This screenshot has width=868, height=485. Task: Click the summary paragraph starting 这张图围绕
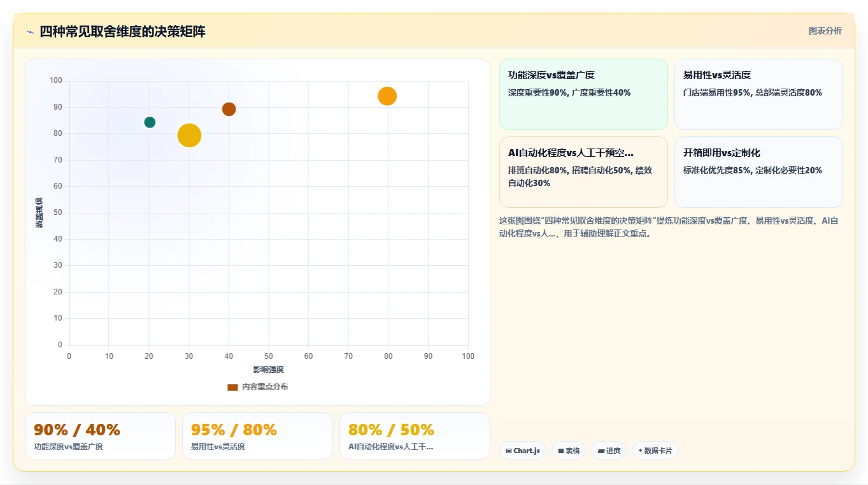point(669,227)
